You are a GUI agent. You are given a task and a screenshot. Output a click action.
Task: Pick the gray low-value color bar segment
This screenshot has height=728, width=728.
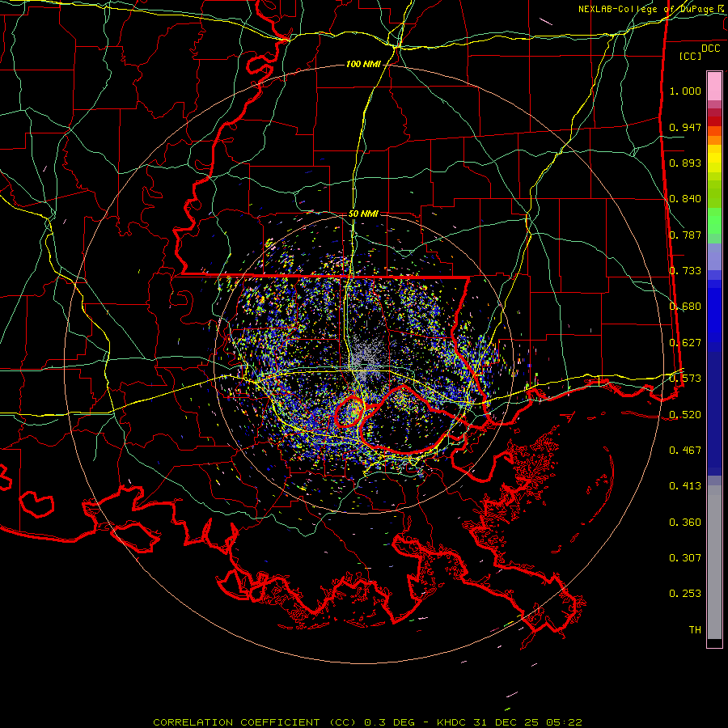tap(714, 562)
